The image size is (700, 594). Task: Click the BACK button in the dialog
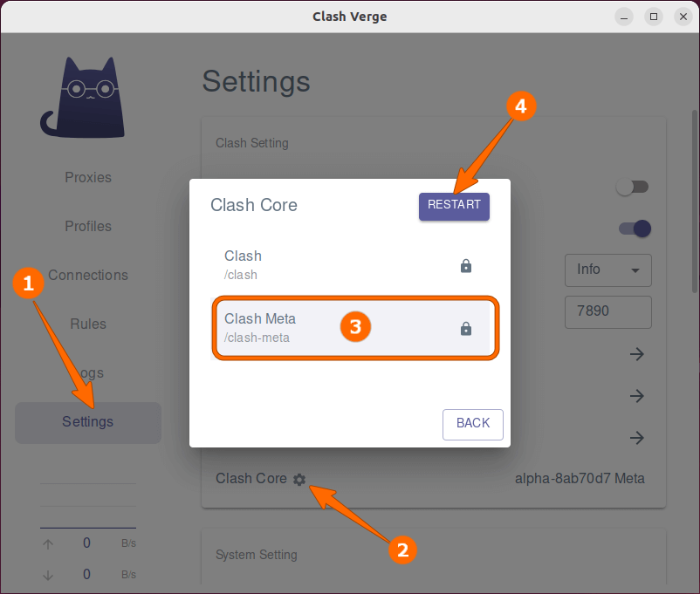pos(472,423)
